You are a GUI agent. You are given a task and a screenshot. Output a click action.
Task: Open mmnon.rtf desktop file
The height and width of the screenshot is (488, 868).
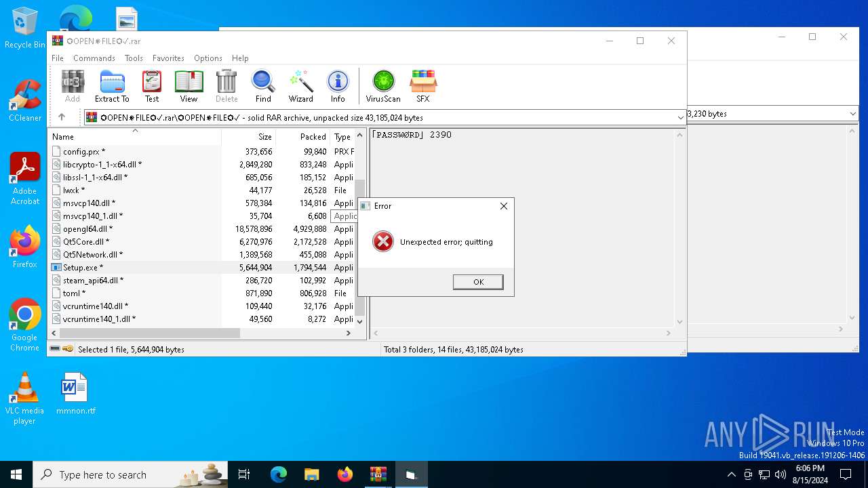click(x=75, y=394)
